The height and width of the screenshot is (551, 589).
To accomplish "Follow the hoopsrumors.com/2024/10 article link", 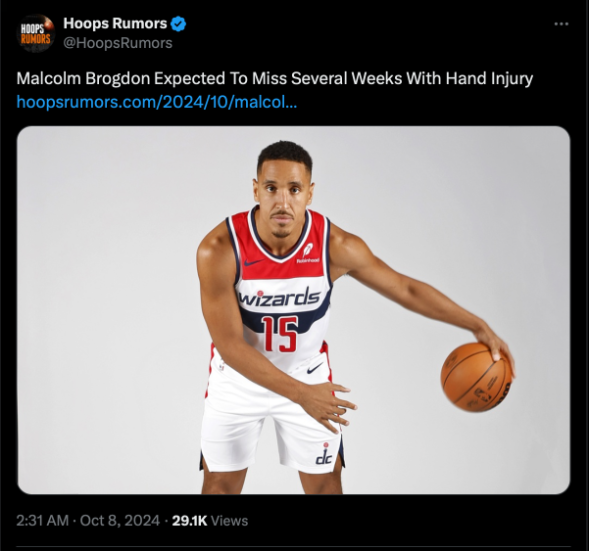I will (x=157, y=102).
